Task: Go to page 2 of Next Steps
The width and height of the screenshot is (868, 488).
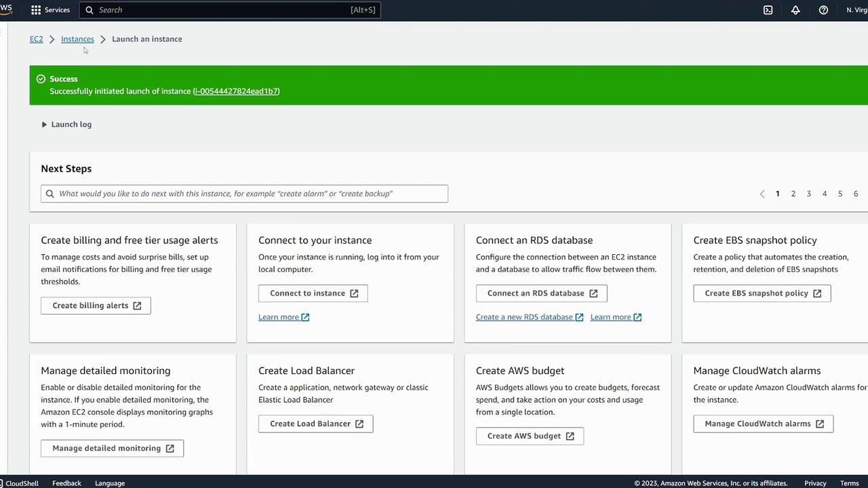Action: (x=793, y=194)
